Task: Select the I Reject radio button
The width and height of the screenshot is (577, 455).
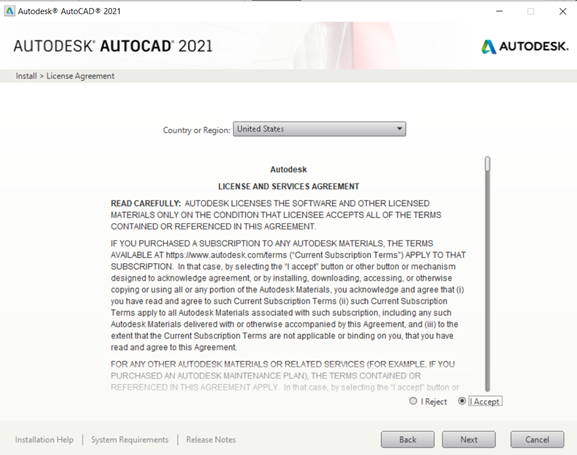Action: (x=413, y=401)
